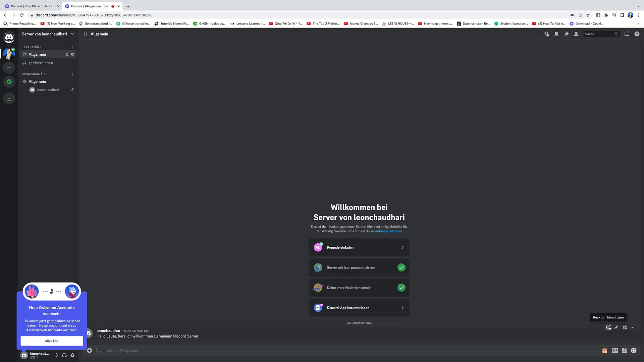This screenshot has height=362, width=644.
Task: Collapse the TEXTKANÄLE category
Action: (x=32, y=47)
